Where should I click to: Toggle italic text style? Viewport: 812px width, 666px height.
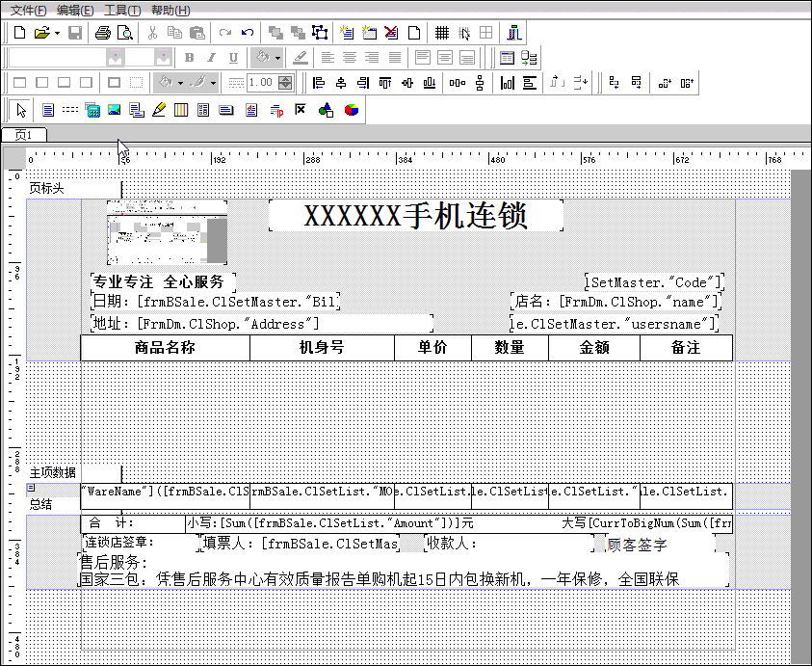pos(211,58)
